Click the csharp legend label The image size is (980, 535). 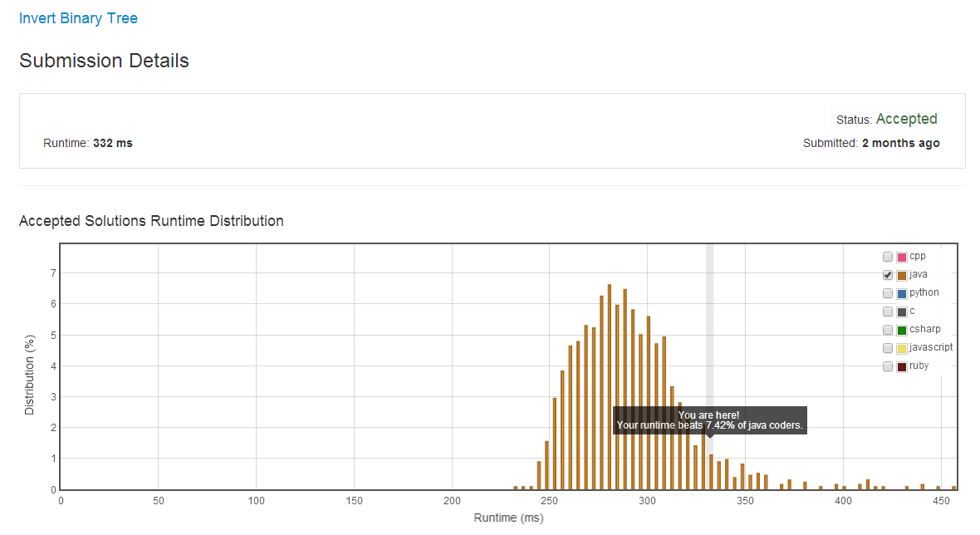pos(925,329)
